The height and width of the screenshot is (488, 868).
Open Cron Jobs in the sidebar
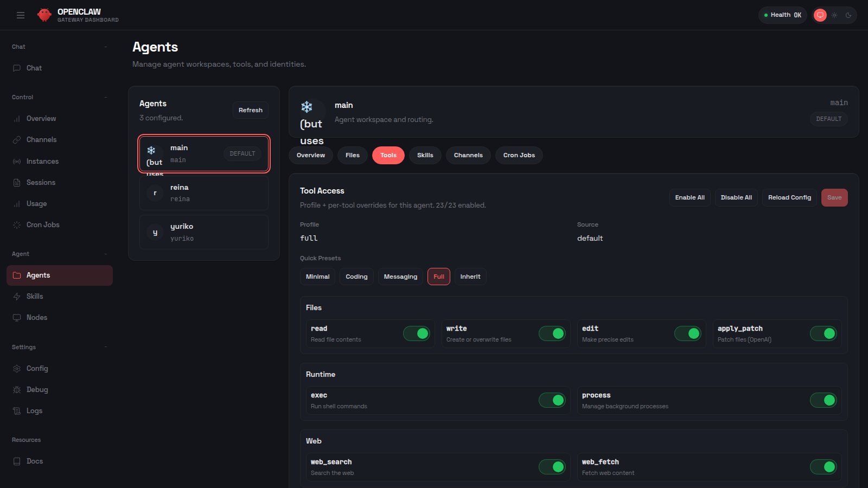pos(42,224)
